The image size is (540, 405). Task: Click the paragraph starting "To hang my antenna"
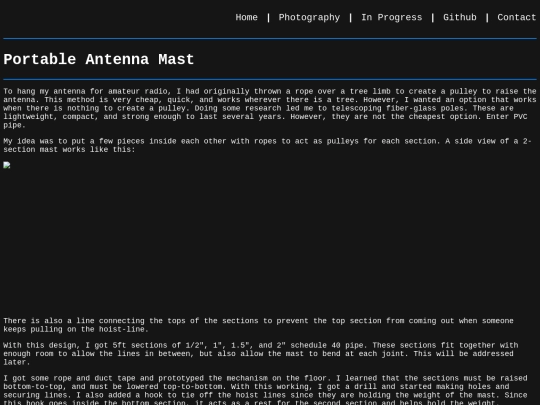[270, 108]
